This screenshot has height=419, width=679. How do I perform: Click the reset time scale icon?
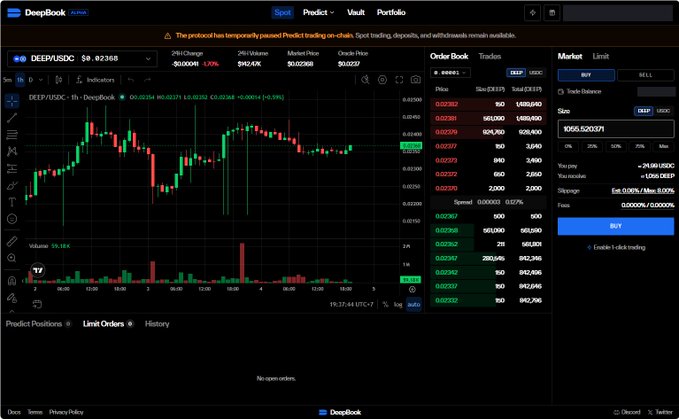(412, 289)
